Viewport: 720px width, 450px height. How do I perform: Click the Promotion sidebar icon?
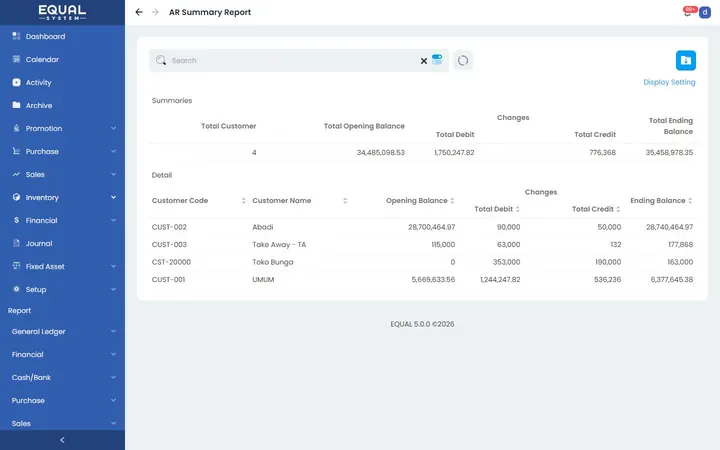point(17,128)
